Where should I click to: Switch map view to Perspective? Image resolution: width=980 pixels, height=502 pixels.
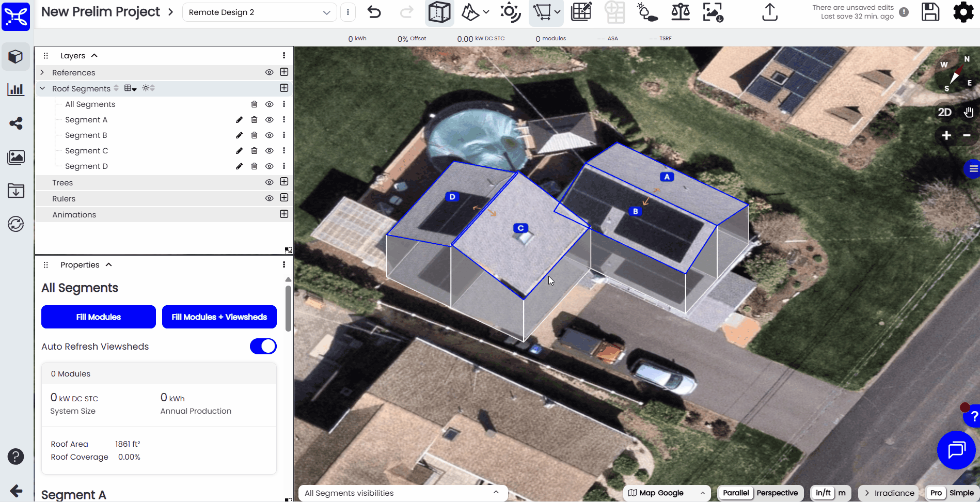[777, 493]
